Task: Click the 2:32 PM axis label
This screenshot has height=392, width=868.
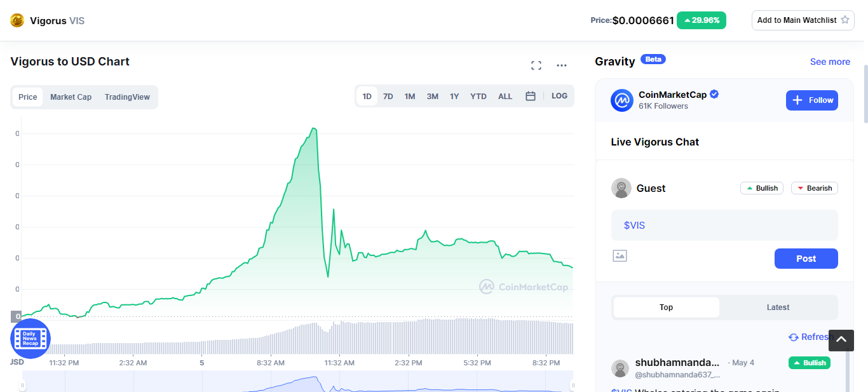Action: (x=408, y=363)
